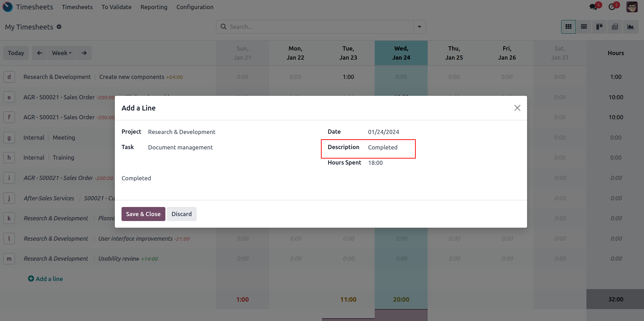Screen dimensions: 644x321
Task: Switch to the list view icon
Action: click(x=584, y=27)
